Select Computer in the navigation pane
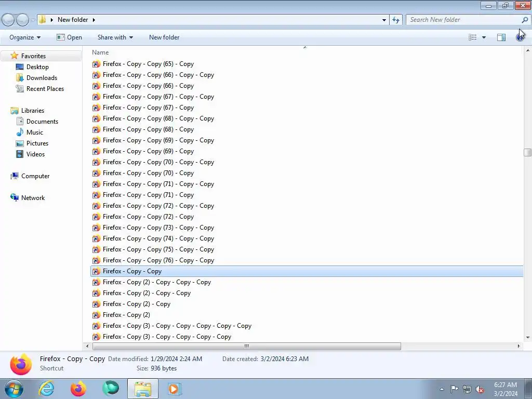 click(35, 176)
